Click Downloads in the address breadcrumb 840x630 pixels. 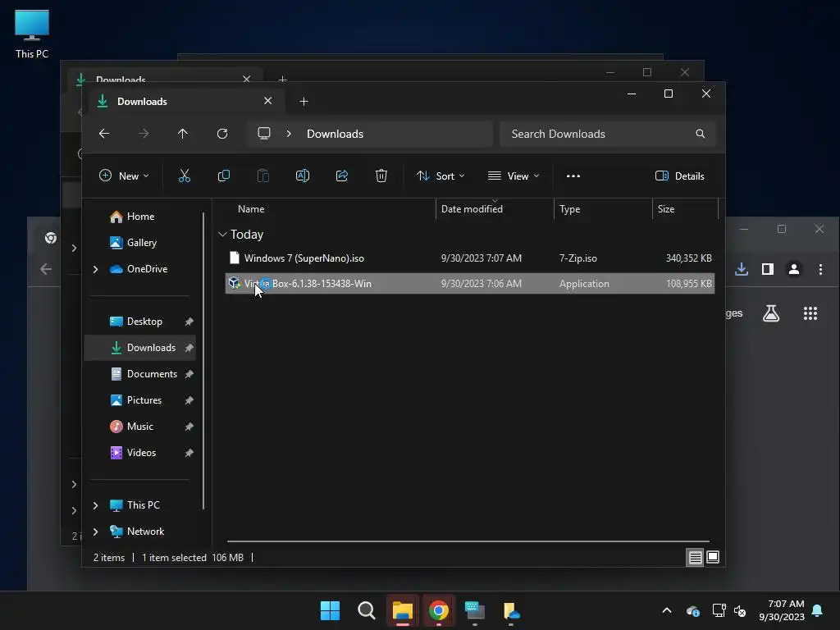335,134
